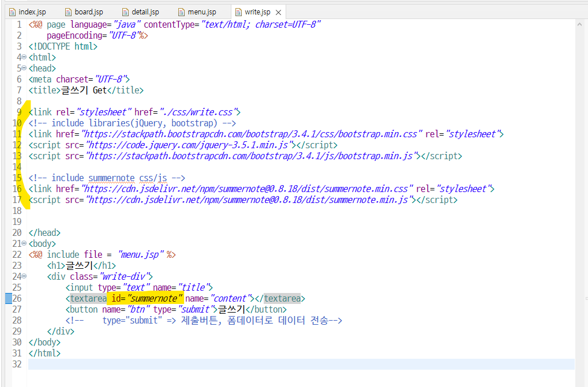Screen dimensions: 588x387
Task: Click the write.jsp file icon
Action: pyautogui.click(x=238, y=12)
